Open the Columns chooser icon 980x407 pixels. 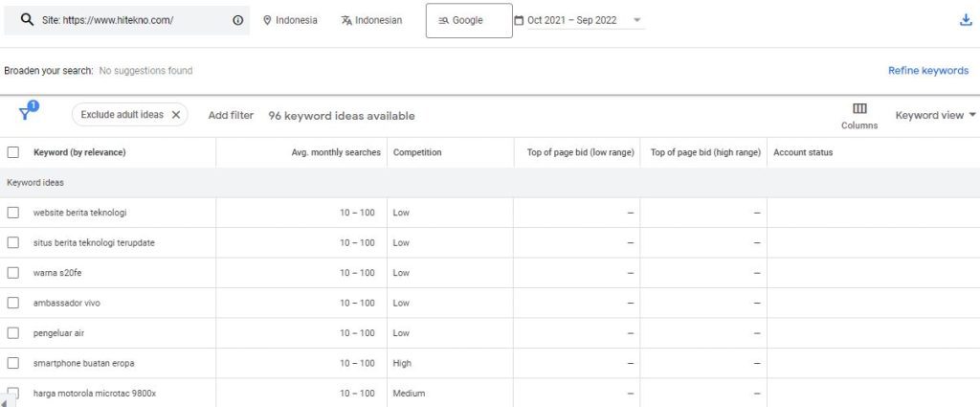(x=859, y=109)
